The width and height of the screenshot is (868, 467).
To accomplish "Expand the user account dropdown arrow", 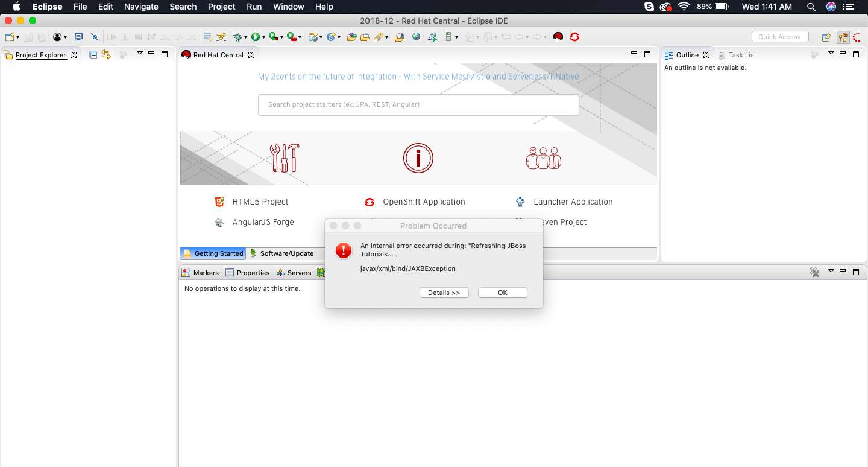I will tap(65, 37).
